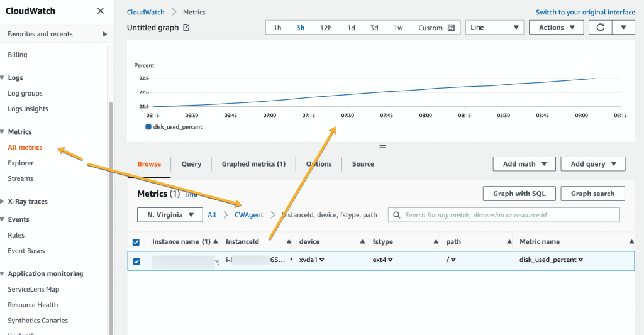Close the CloudWatch navigation panel
The image size is (644, 335).
point(100,11)
